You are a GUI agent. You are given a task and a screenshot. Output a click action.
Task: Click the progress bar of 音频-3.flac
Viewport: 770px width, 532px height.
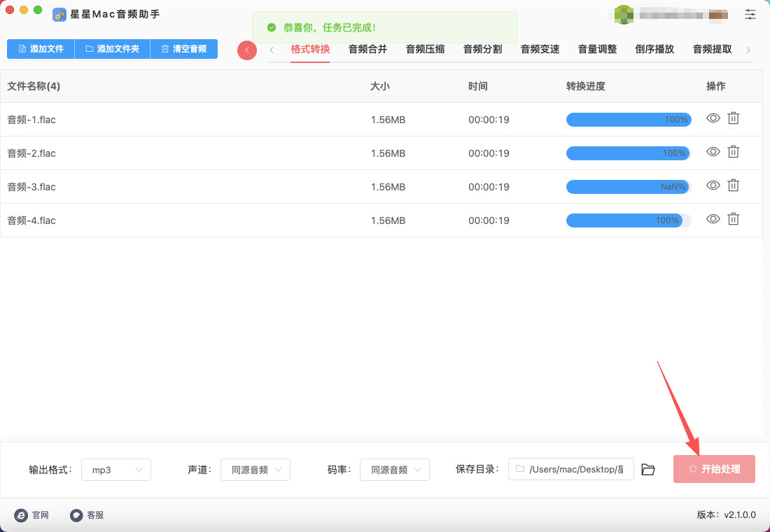(x=628, y=187)
